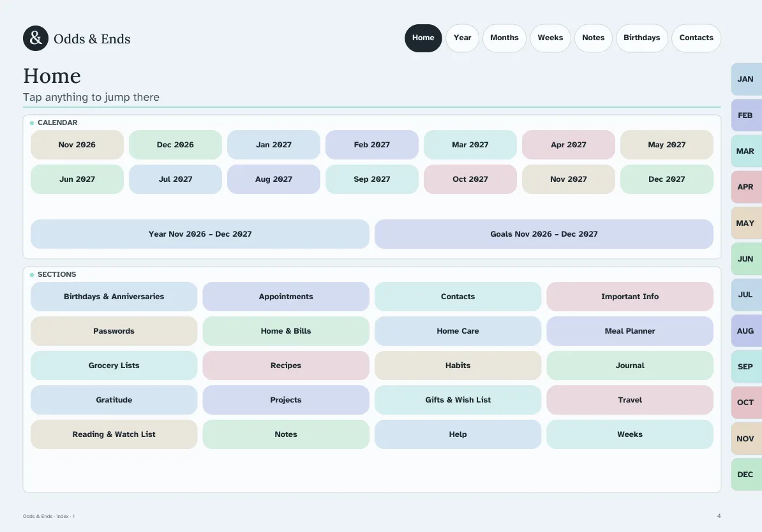The width and height of the screenshot is (762, 532).
Task: Open the APR side tab
Action: click(747, 187)
